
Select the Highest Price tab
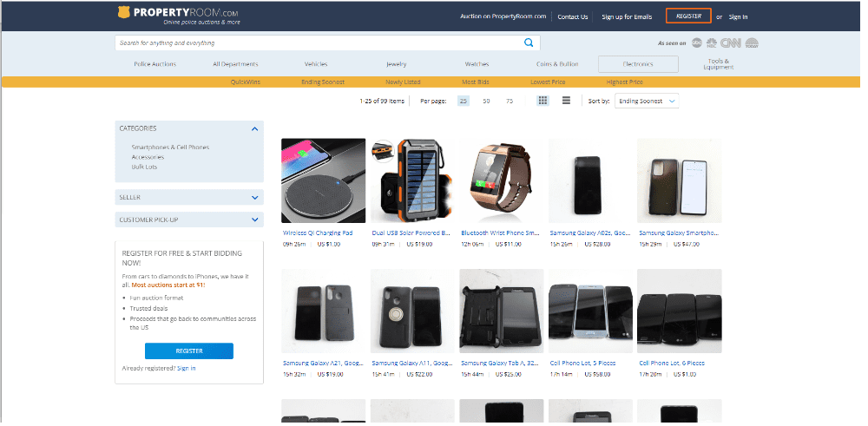[624, 82]
